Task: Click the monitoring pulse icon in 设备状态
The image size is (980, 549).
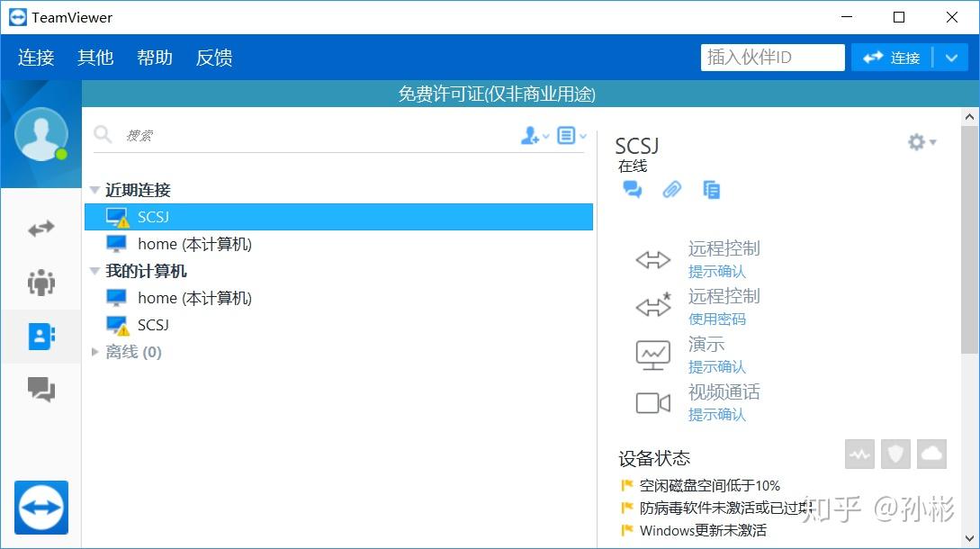Action: 859,454
